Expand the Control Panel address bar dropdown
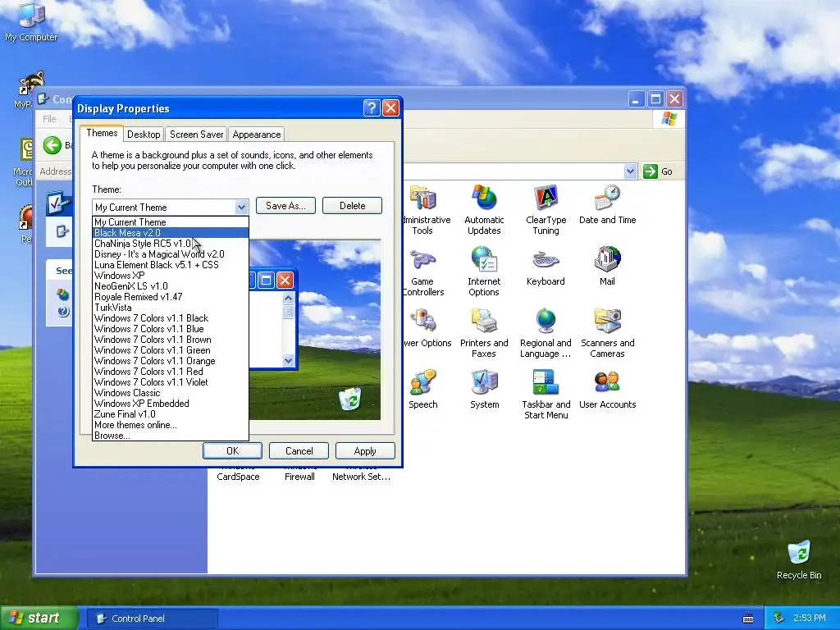The height and width of the screenshot is (630, 840). point(630,171)
